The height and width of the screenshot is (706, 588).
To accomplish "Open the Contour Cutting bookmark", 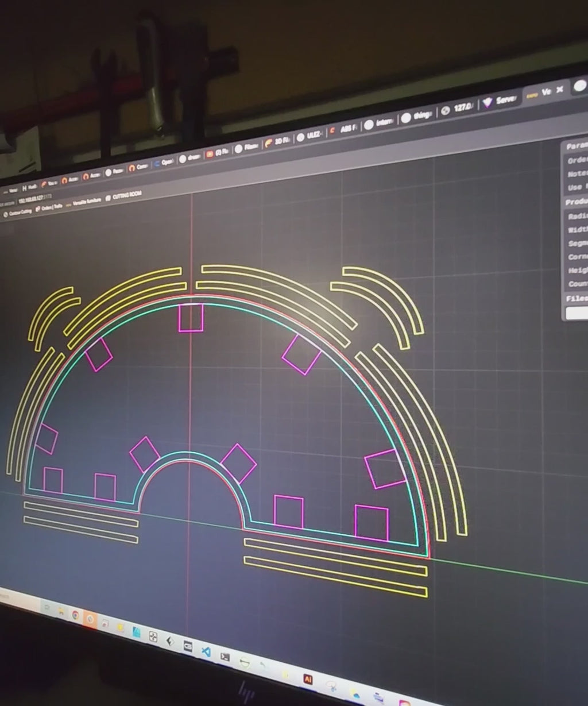I will (x=18, y=213).
